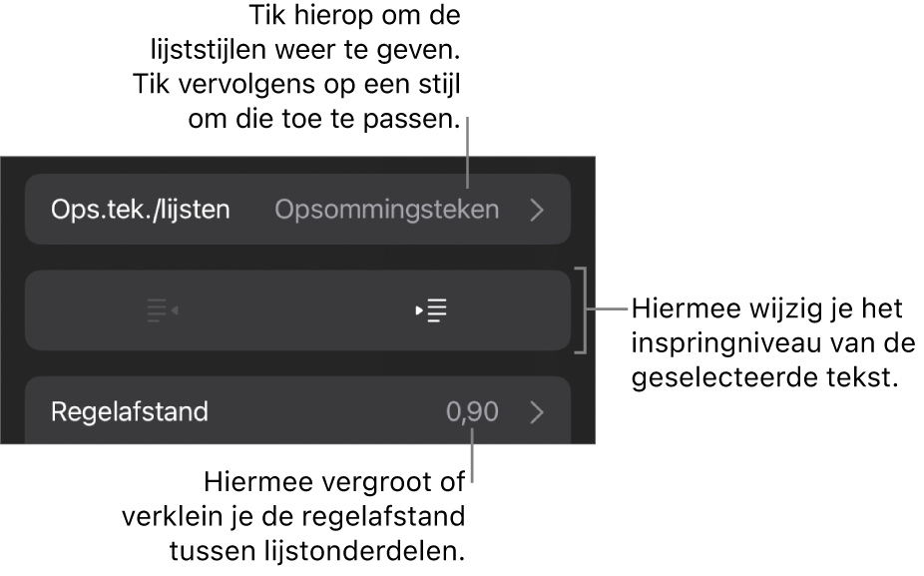This screenshot has height=576, width=924.
Task: Click the 0,90 line spacing value
Action: pyautogui.click(x=472, y=411)
